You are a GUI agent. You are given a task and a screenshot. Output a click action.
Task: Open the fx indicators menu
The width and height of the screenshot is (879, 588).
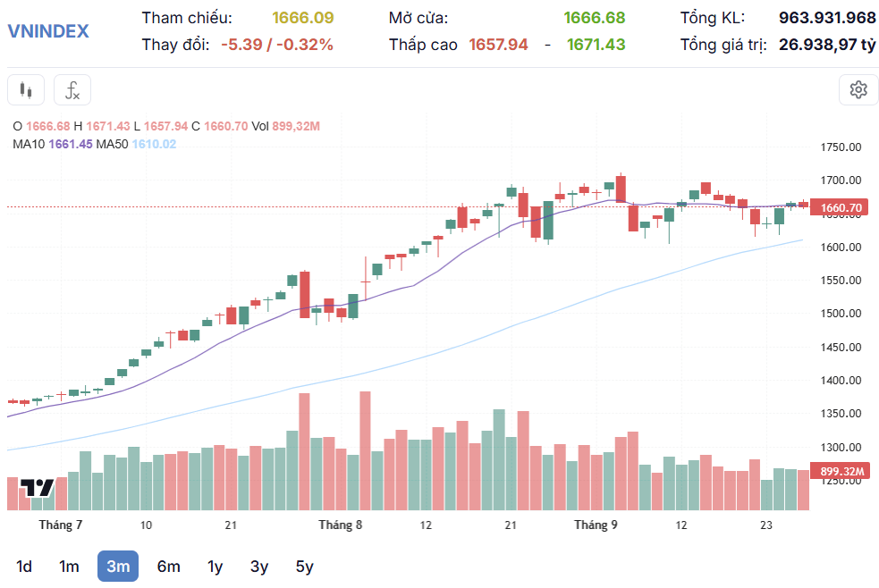pos(72,89)
